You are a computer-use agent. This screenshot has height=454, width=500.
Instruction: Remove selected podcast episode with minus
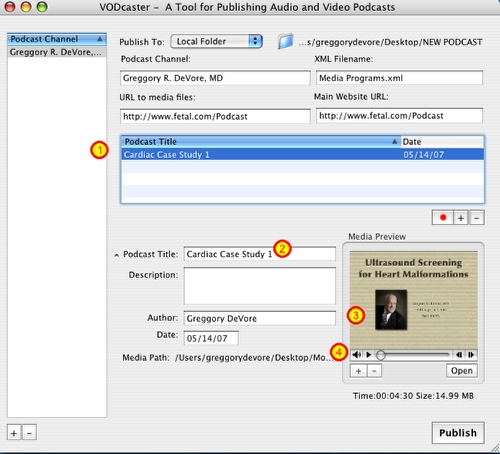point(477,218)
